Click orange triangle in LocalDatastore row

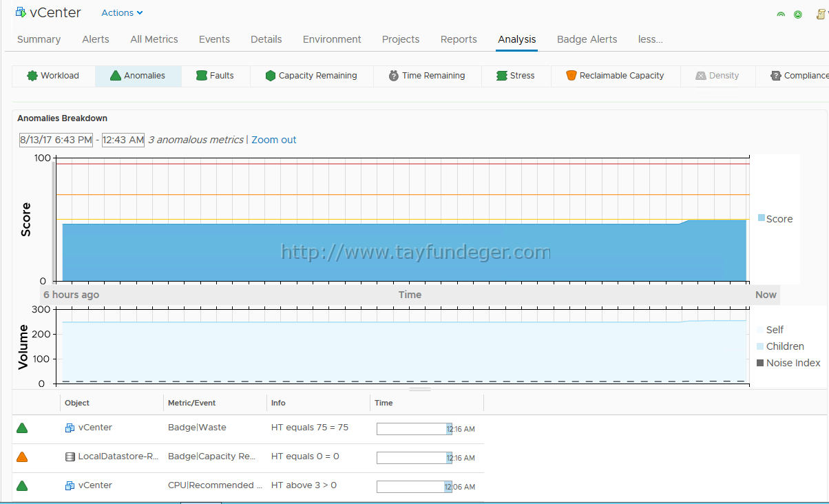click(22, 457)
